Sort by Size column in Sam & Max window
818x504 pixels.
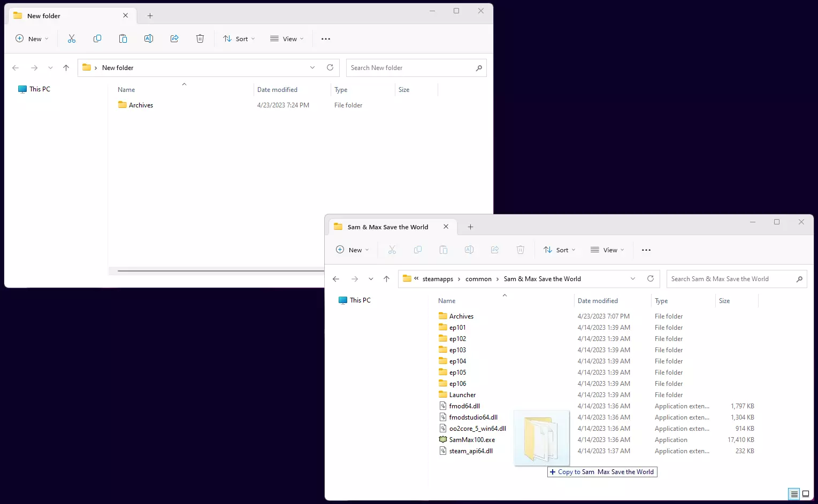point(724,301)
